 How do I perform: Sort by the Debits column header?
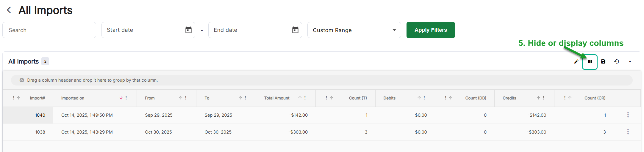click(x=389, y=98)
